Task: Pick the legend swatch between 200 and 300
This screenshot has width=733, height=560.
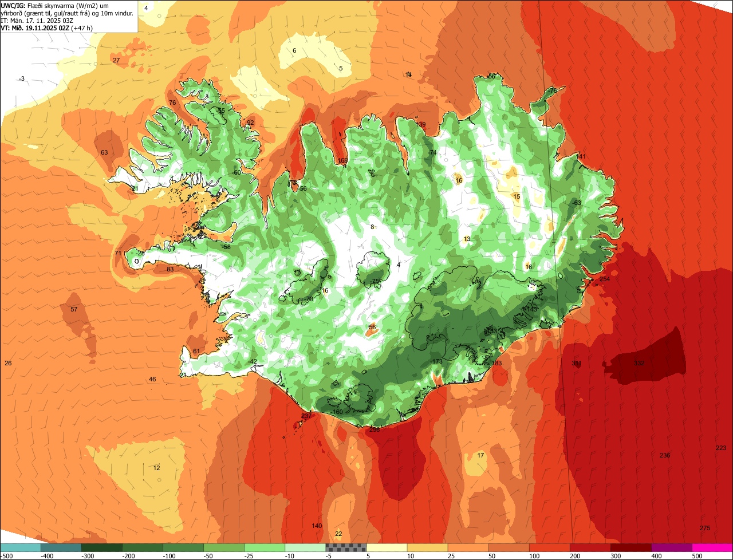Action: [x=590, y=547]
